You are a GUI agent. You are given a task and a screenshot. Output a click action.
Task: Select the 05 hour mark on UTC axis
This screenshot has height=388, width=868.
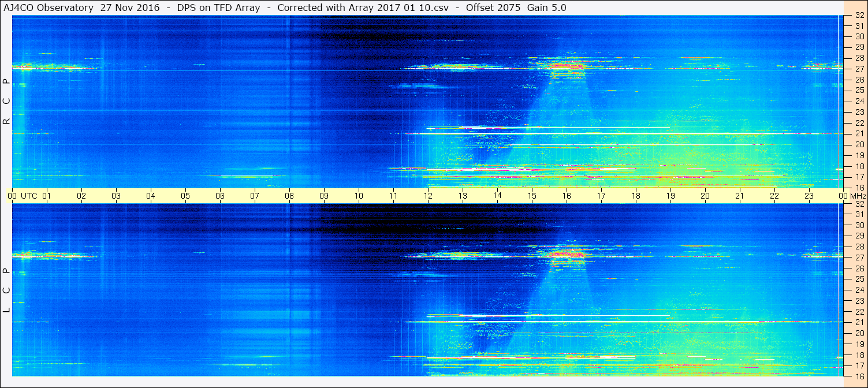point(185,196)
